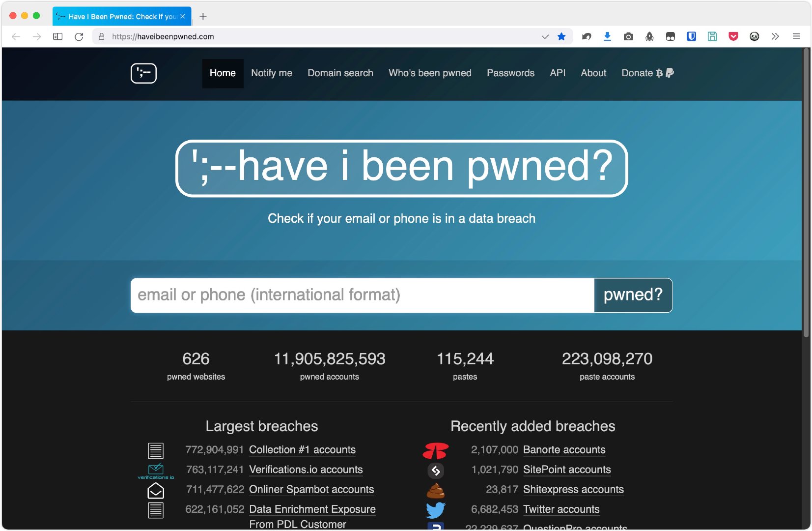
Task: Open Onliner Spambot accounts link
Action: (311, 489)
